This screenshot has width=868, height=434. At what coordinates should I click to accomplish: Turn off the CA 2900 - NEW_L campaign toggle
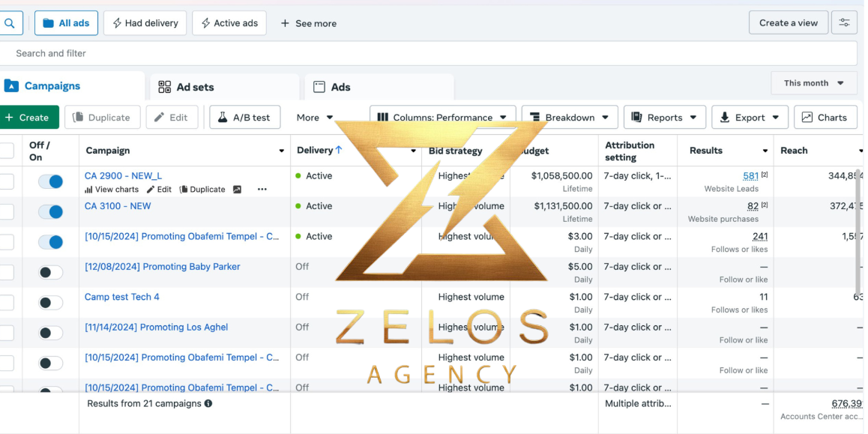coord(50,181)
